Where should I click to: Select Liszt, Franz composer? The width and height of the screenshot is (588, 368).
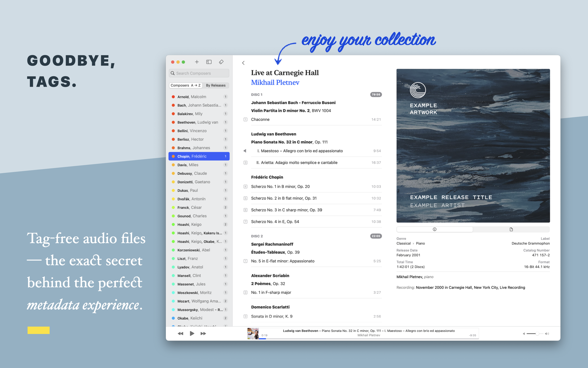(199, 259)
